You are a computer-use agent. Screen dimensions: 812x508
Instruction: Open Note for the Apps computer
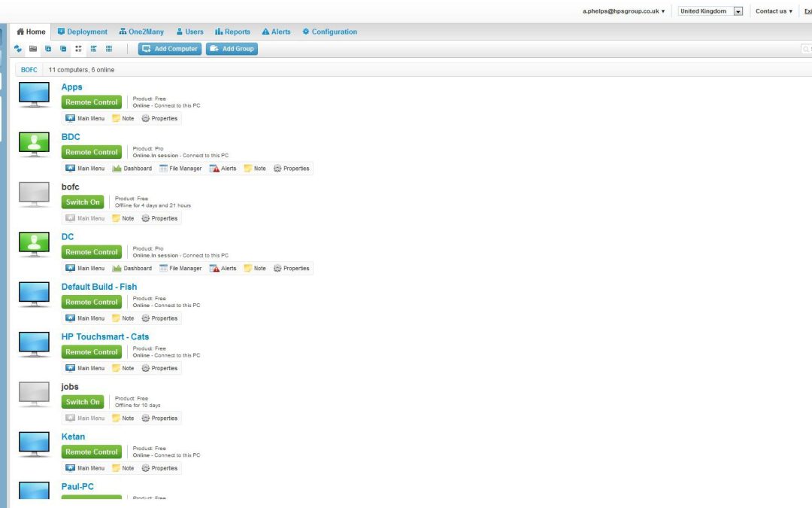123,119
